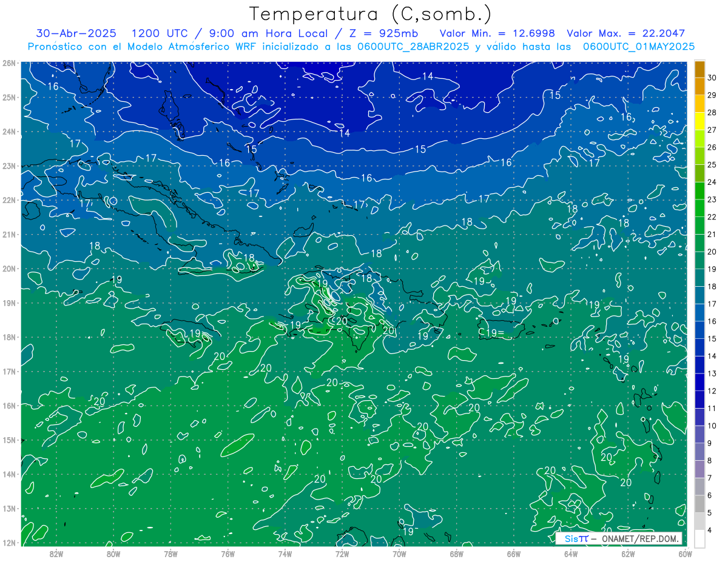Click the brown-orange swatch at the top of the temperature scale
Screen dimensions: 728x562
(699, 69)
